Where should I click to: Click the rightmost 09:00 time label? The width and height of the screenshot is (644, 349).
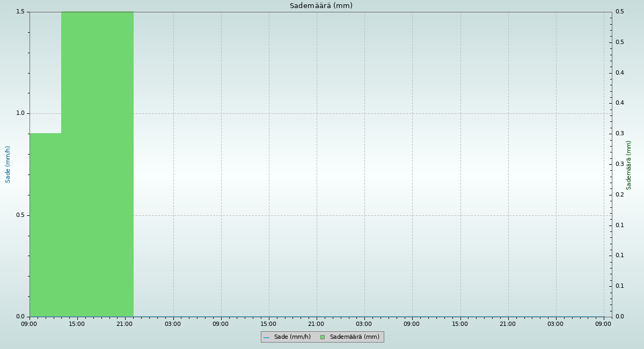603,324
